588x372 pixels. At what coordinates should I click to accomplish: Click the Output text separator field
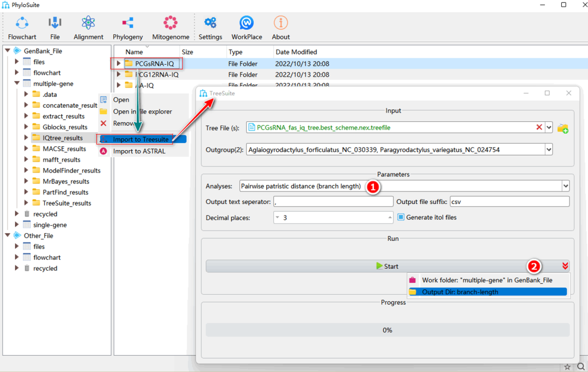[x=333, y=202]
